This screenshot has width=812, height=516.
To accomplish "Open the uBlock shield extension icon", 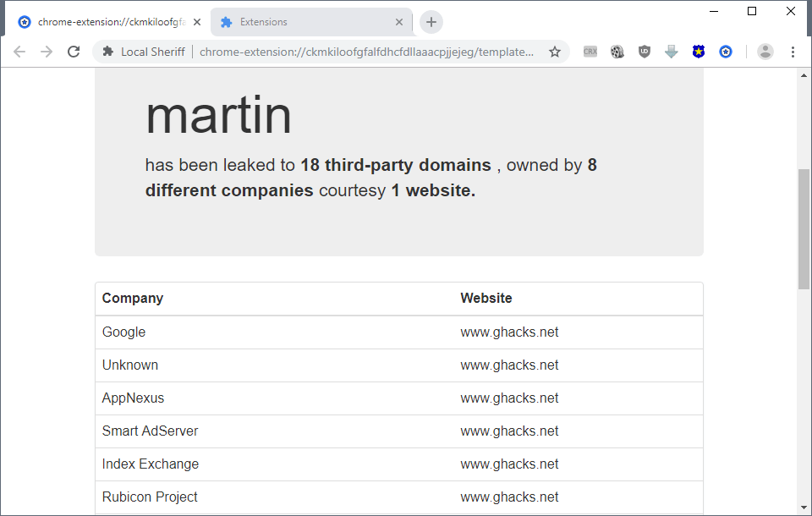I will click(645, 52).
